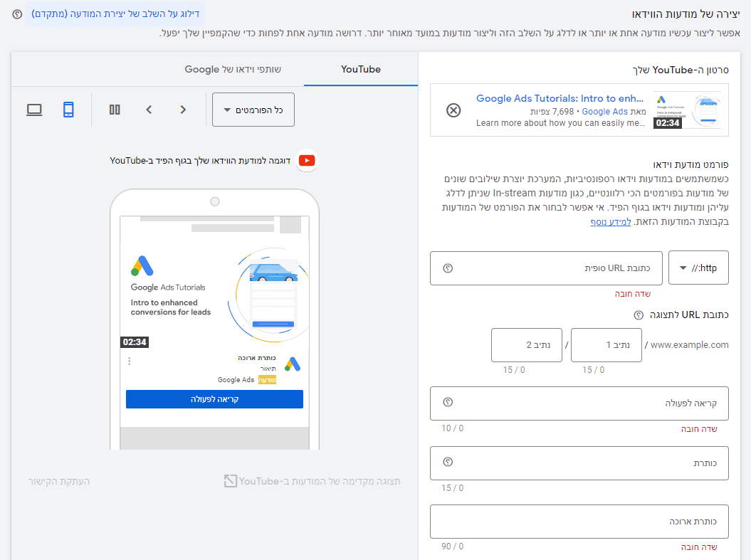Click skip ad creation (advanced) button

coord(115,14)
